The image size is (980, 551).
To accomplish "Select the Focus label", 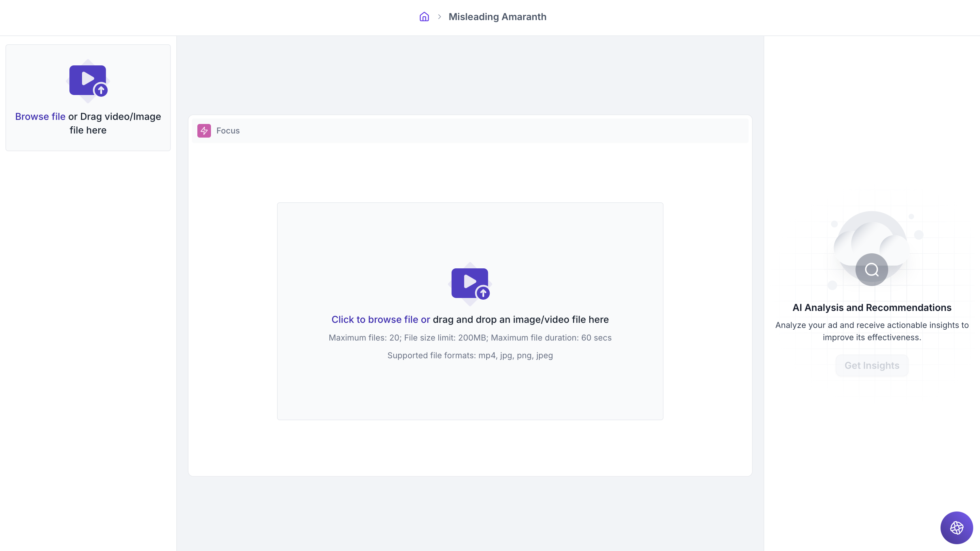I will click(228, 131).
